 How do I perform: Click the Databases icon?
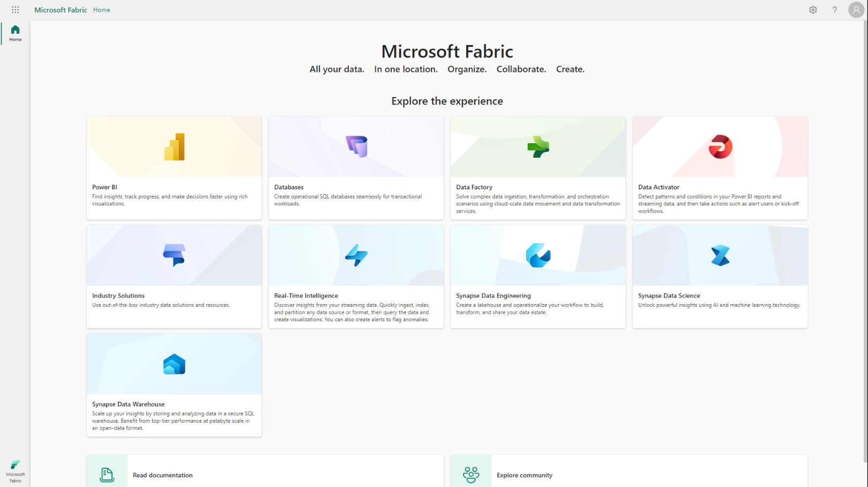pyautogui.click(x=356, y=147)
